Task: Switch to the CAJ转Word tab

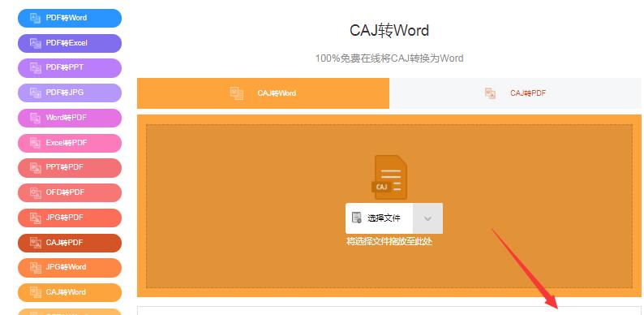Action: pyautogui.click(x=263, y=93)
